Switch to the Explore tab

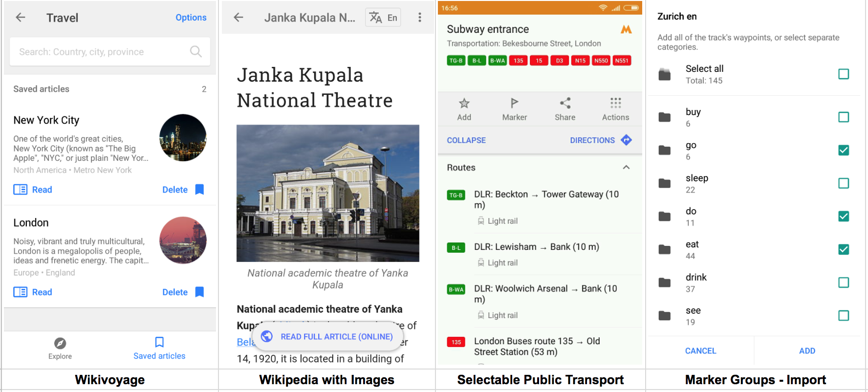click(x=60, y=348)
